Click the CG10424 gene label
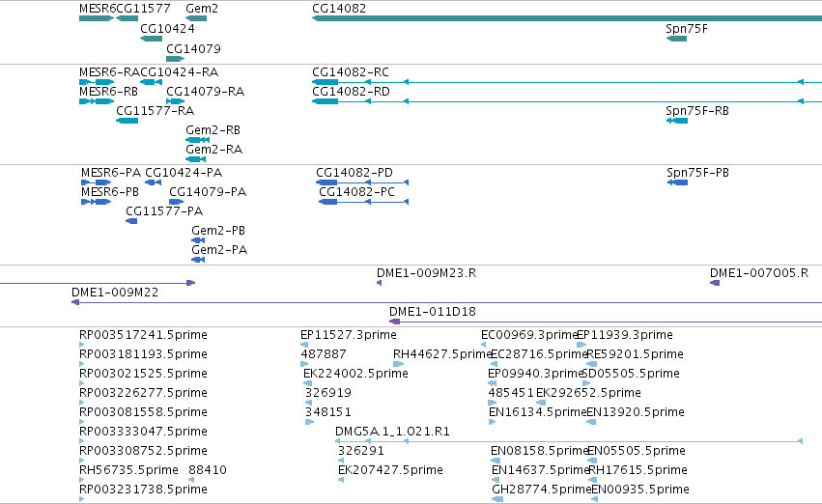 (167, 29)
